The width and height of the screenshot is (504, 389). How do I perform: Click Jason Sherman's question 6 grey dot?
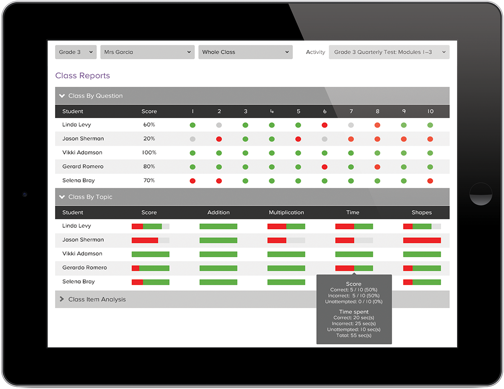coord(324,139)
